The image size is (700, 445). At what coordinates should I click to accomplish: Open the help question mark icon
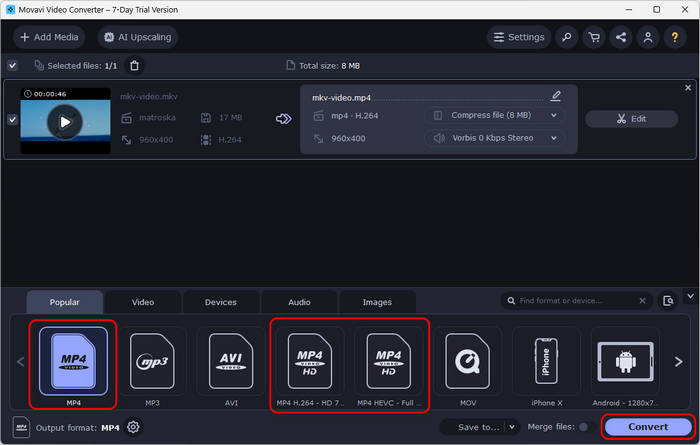click(x=675, y=37)
